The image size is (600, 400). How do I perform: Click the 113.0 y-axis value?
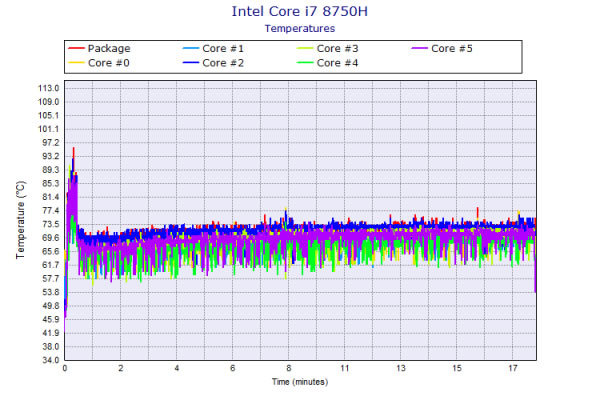49,88
